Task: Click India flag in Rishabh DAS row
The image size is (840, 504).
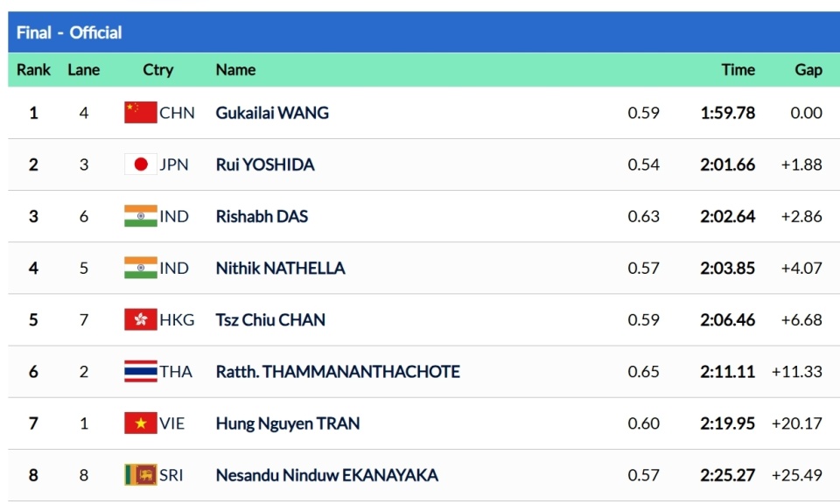Action: 140,216
